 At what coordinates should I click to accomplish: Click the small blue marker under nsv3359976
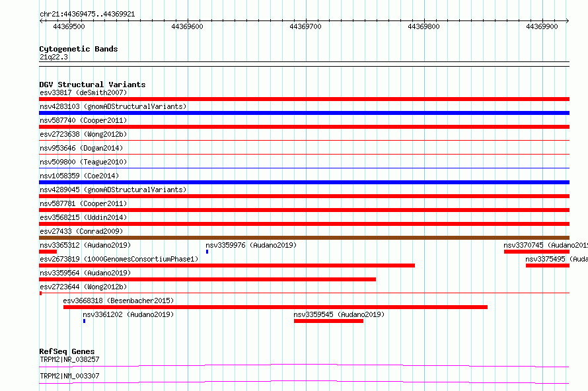click(207, 252)
